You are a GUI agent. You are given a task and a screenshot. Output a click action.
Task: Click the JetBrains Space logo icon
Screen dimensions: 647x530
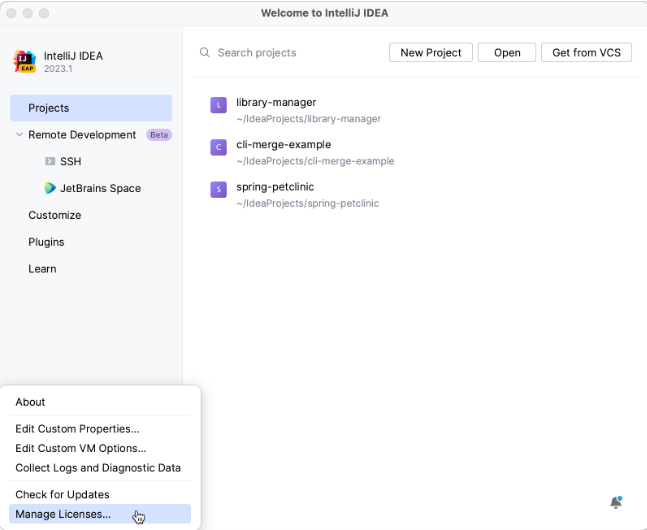pyautogui.click(x=50, y=188)
